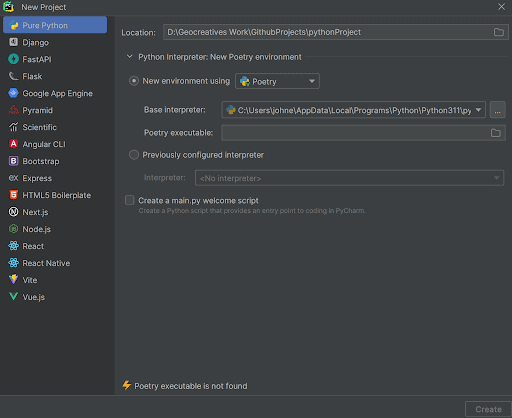The image size is (512, 418).
Task: Choose FastAPI project type
Action: tap(55, 59)
